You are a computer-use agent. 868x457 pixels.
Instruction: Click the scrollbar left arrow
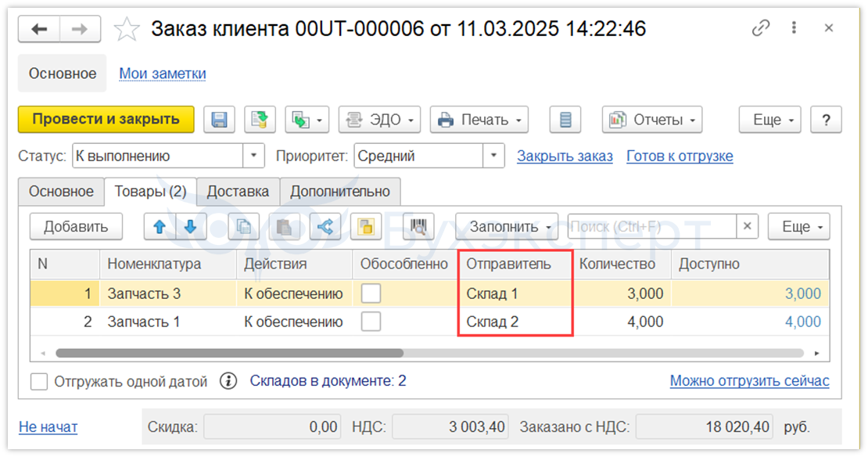pos(43,354)
